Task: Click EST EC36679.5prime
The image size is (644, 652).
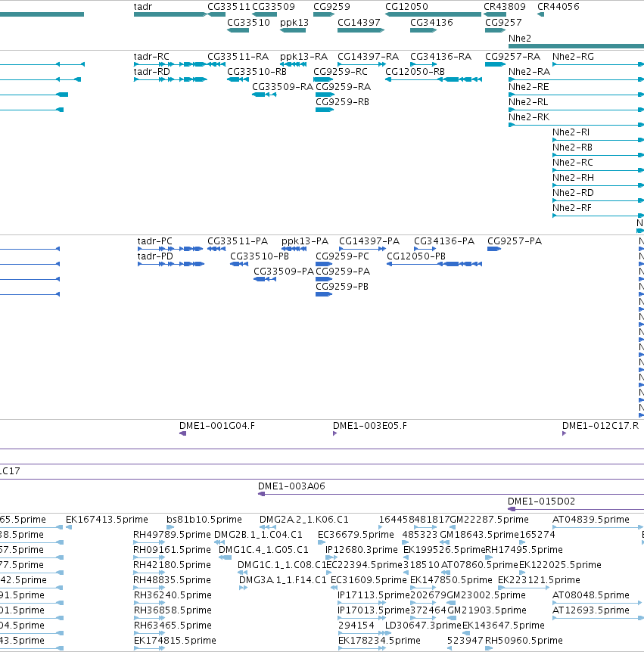Action: pos(356,534)
